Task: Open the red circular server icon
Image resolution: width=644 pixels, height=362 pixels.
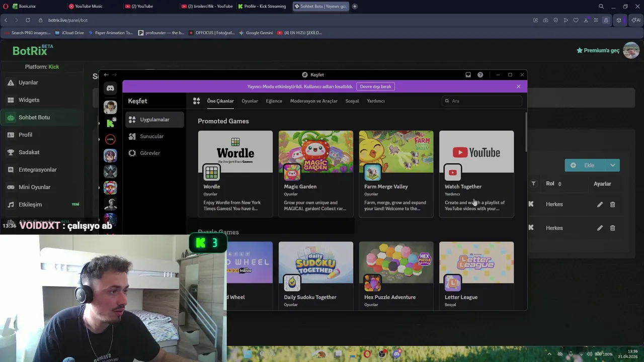Action: (x=110, y=139)
